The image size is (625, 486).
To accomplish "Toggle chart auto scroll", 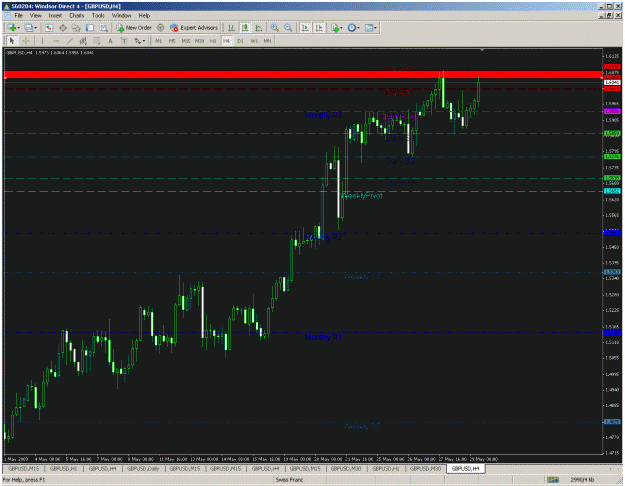I will click(x=305, y=28).
